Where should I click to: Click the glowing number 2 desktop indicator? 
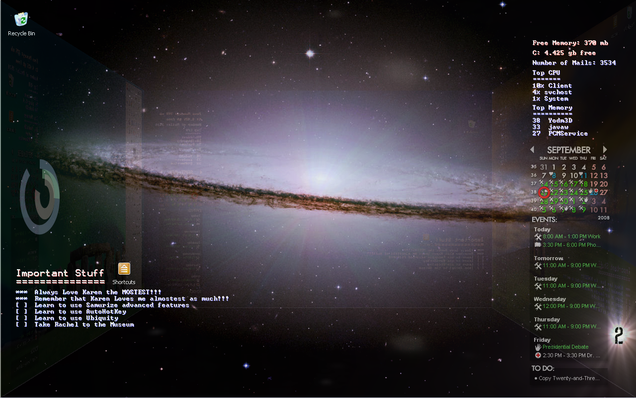pos(618,336)
